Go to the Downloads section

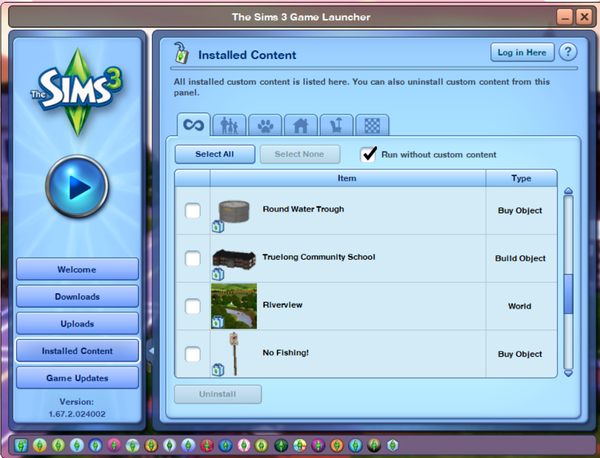77,297
